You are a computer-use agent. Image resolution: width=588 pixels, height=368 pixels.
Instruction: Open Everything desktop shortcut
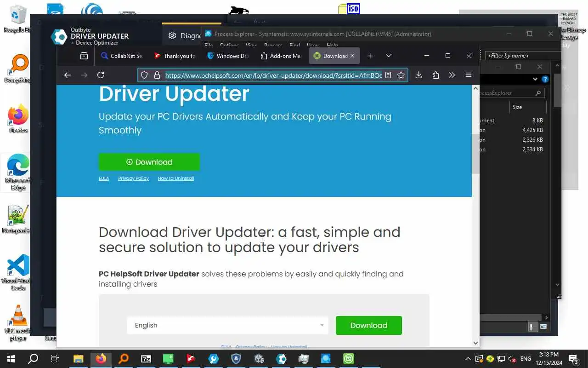tap(17, 68)
